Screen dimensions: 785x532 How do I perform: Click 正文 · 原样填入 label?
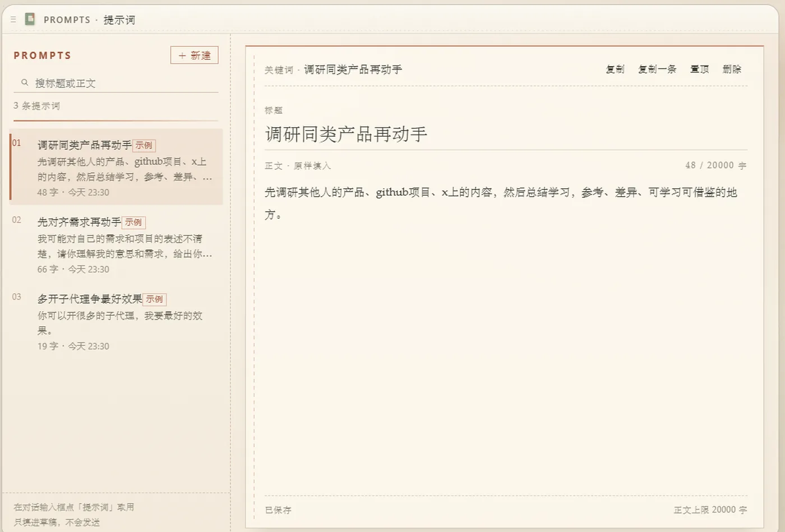point(298,166)
